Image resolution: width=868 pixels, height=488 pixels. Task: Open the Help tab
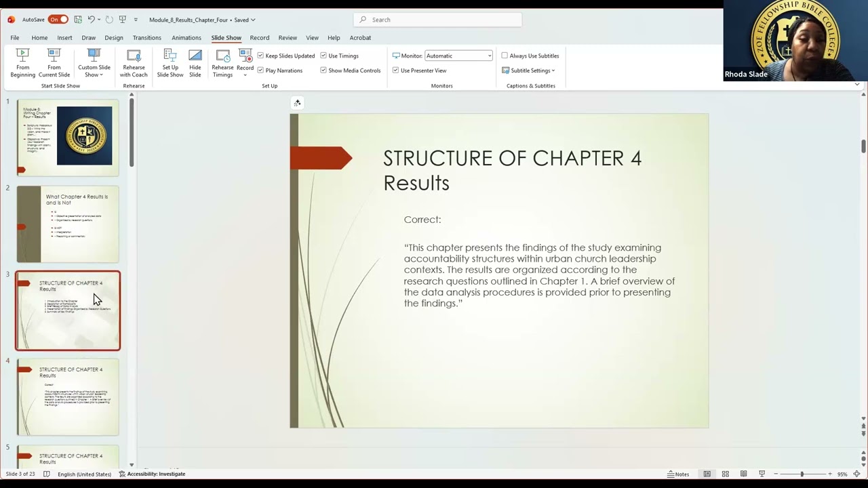(x=334, y=38)
